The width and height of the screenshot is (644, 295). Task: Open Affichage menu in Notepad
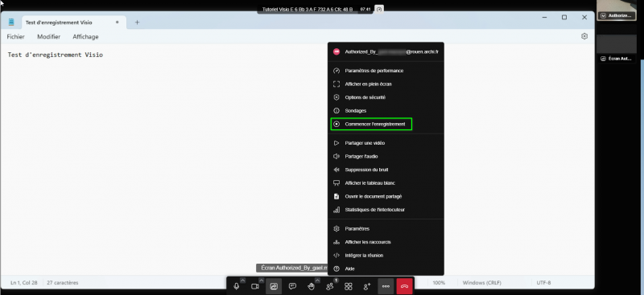pos(85,36)
